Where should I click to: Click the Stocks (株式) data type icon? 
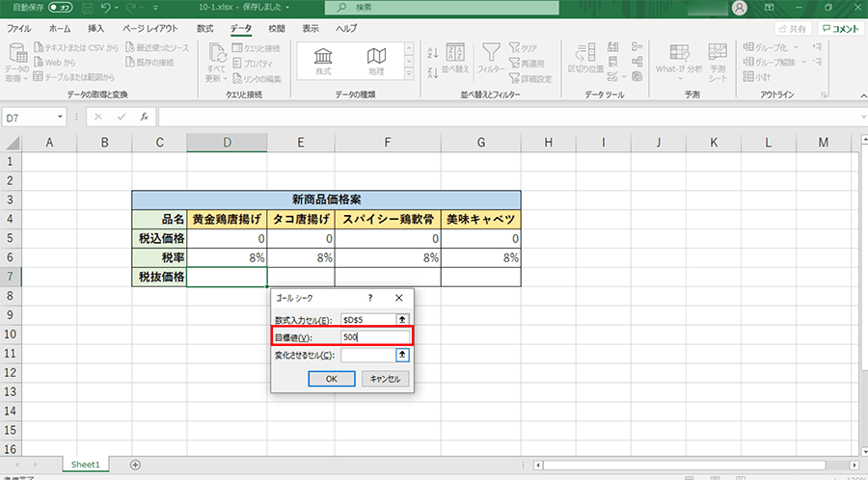pyautogui.click(x=323, y=59)
